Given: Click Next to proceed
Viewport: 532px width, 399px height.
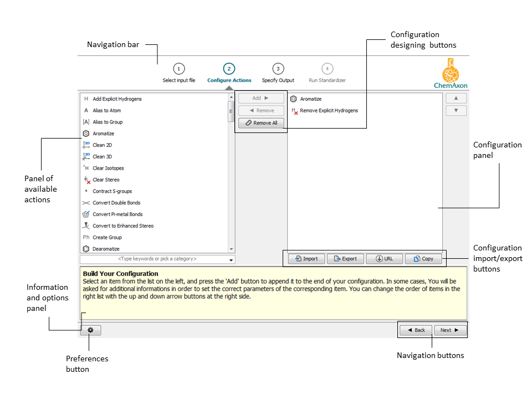Looking at the screenshot, I should [x=449, y=330].
